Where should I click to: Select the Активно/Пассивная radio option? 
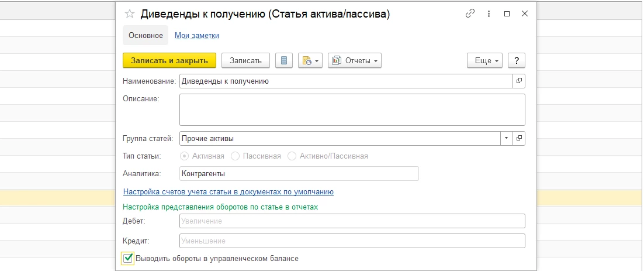(x=292, y=156)
